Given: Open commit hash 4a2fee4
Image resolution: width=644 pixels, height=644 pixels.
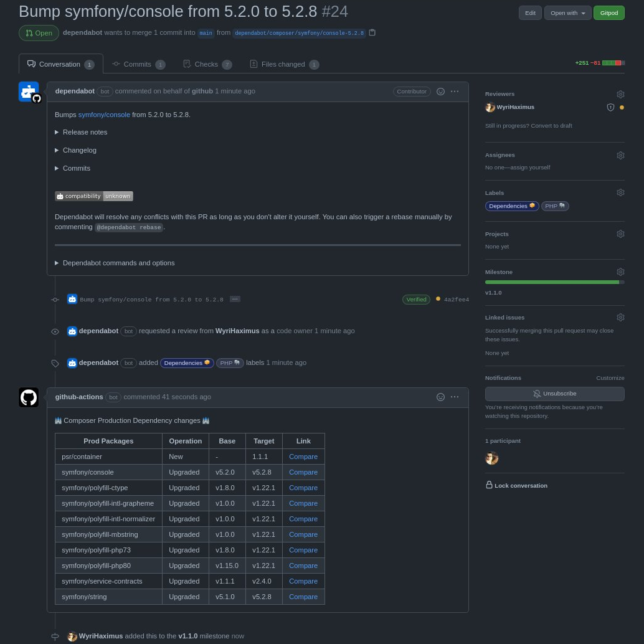Looking at the screenshot, I should click(457, 300).
